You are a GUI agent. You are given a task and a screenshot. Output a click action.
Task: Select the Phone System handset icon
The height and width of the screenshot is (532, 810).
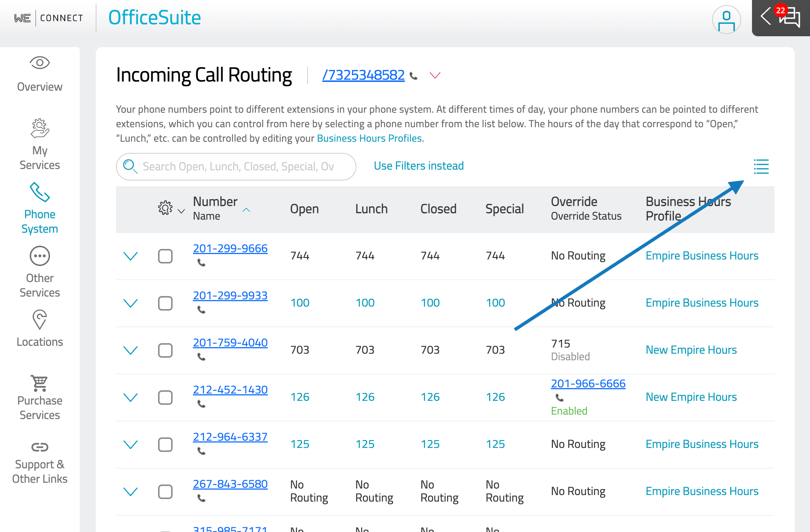(x=40, y=192)
